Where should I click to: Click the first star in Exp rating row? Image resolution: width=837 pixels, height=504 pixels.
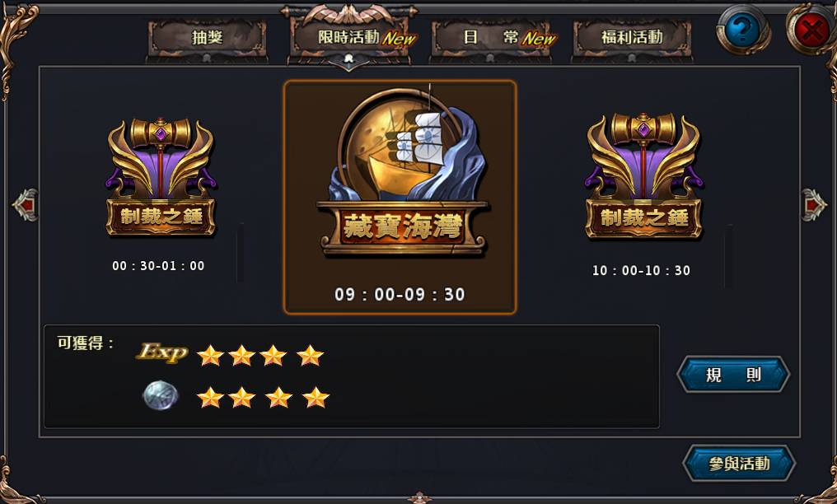(210, 355)
